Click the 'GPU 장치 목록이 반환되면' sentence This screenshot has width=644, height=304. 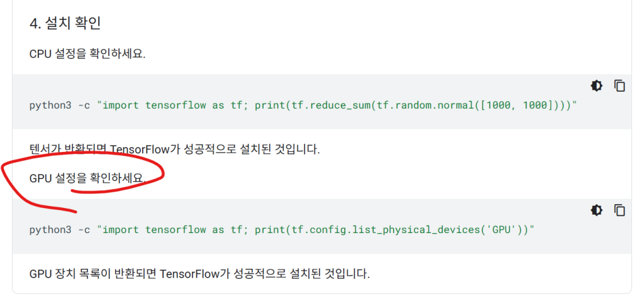pos(199,274)
